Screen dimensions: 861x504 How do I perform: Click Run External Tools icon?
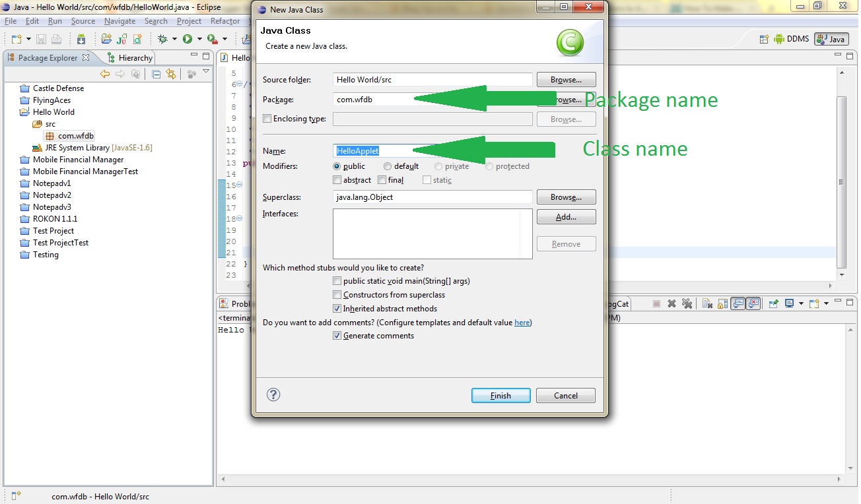coord(213,39)
